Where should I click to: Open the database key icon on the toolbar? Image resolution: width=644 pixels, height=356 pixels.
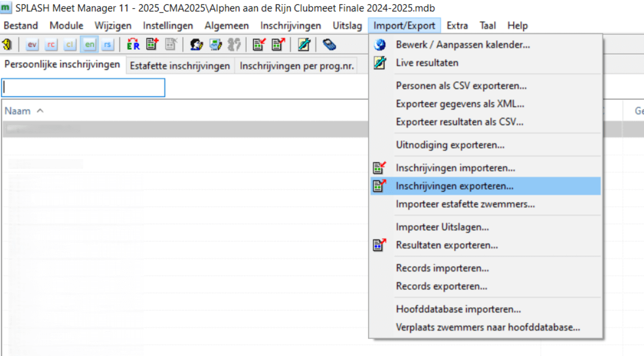[x=8, y=44]
